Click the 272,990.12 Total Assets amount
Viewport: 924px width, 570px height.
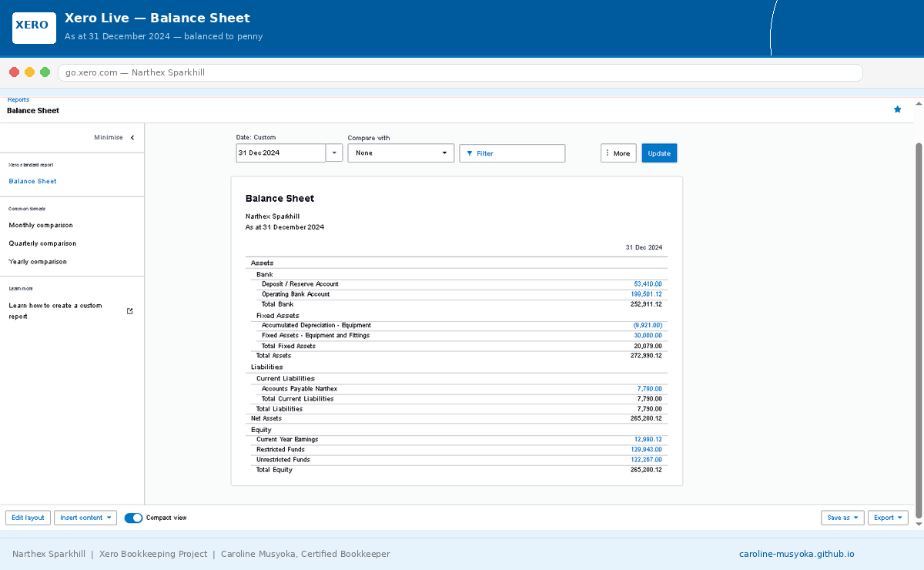pos(646,356)
